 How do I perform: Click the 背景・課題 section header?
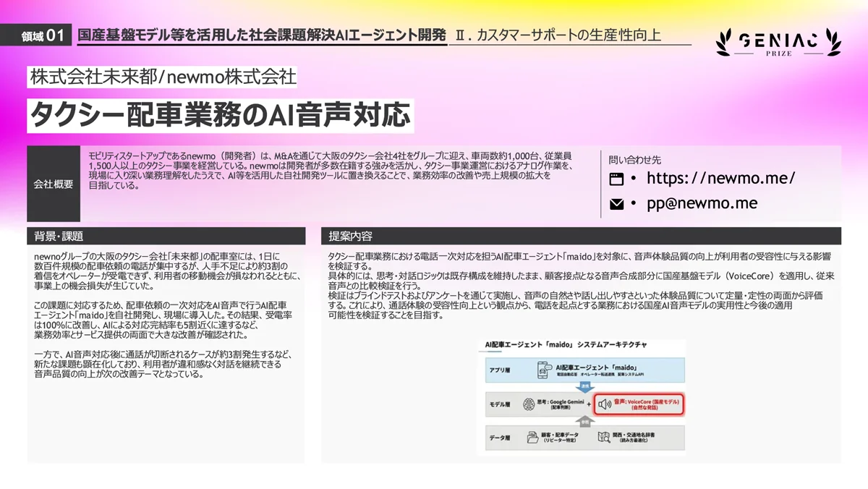(166, 236)
